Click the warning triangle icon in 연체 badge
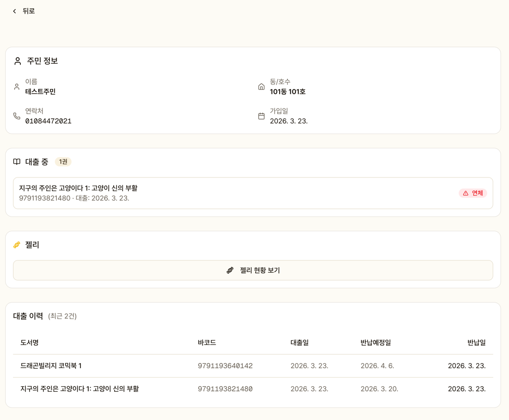Screen dimensions: 509x420 point(466,193)
